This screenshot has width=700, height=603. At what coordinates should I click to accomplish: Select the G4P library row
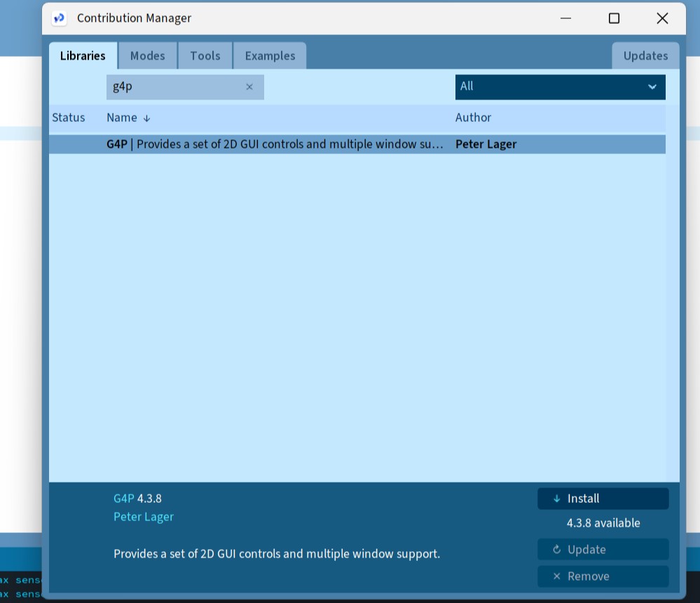pos(280,144)
